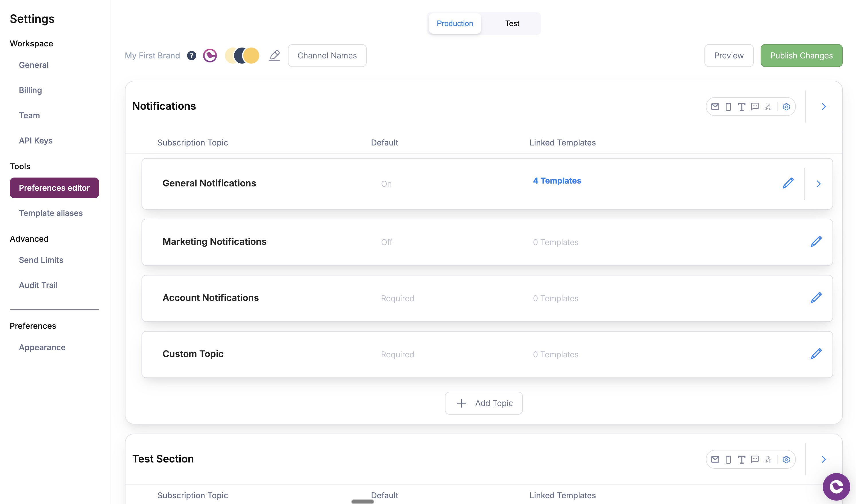Open the chat channel icon in Notifications
The height and width of the screenshot is (504, 856).
coord(755,106)
